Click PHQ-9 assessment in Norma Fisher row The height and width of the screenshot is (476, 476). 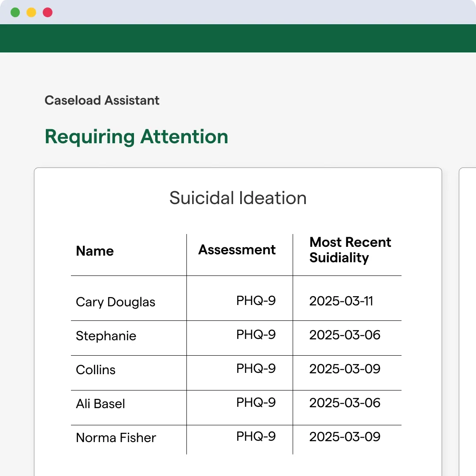click(256, 436)
